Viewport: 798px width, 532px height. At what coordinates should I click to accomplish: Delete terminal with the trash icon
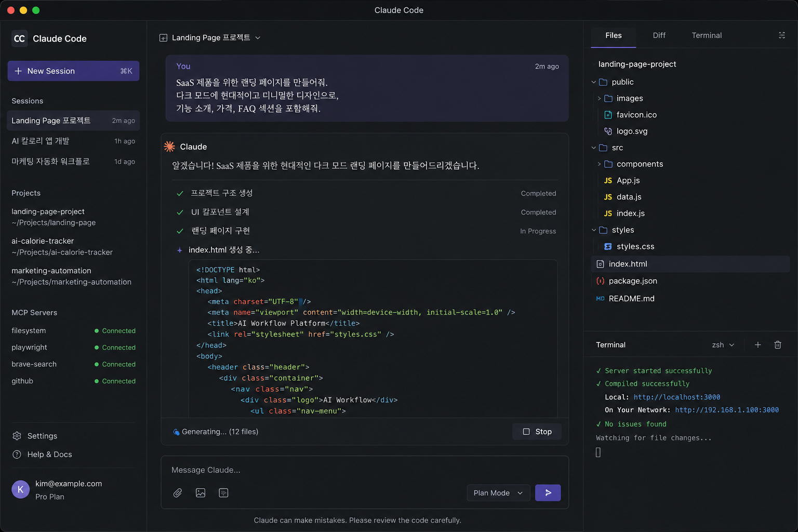click(778, 345)
